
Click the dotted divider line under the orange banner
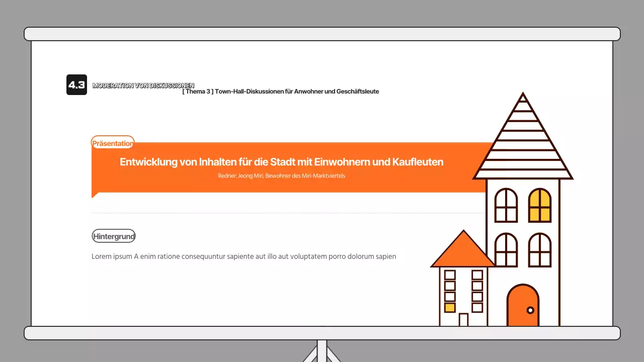point(287,213)
